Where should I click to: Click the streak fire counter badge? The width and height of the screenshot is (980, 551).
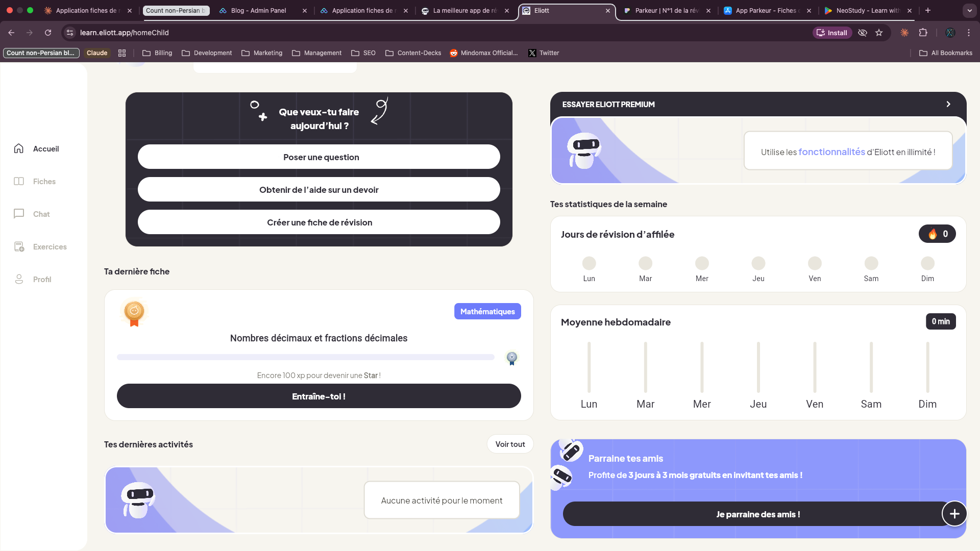937,234
